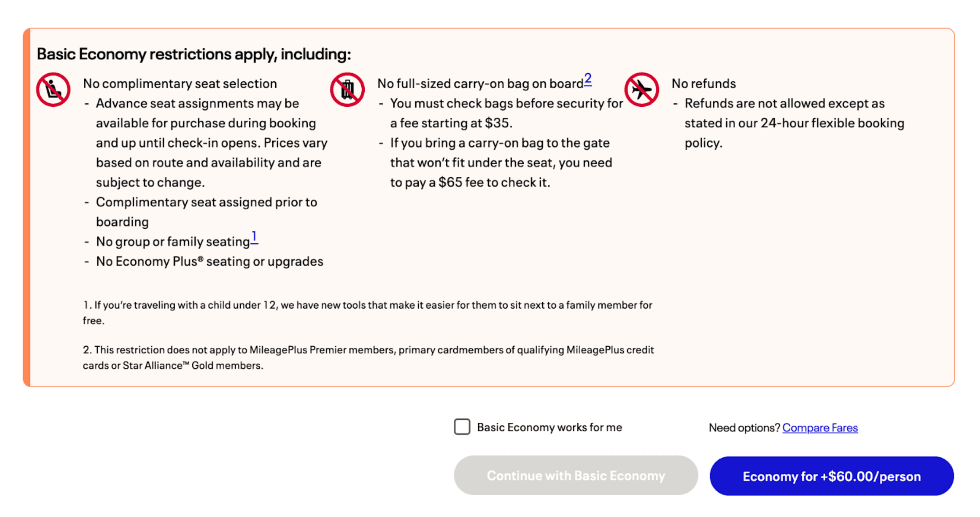Screen dimensions: 980x517
Task: Click the No Economy Plus seating bullet
Action: [x=209, y=261]
